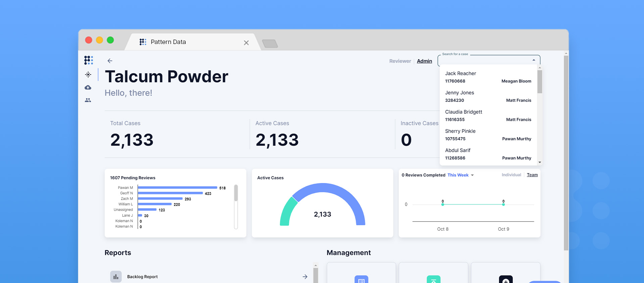
Task: Click the Lane J bar in chart
Action: click(140, 216)
